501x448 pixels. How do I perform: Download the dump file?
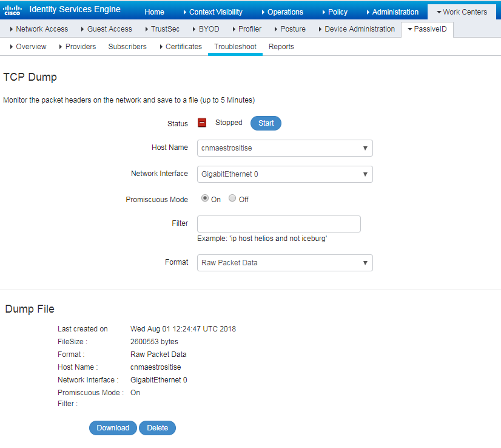(113, 428)
